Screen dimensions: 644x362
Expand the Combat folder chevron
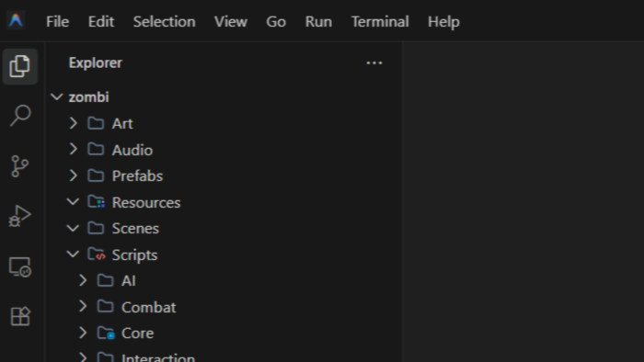[x=83, y=307]
